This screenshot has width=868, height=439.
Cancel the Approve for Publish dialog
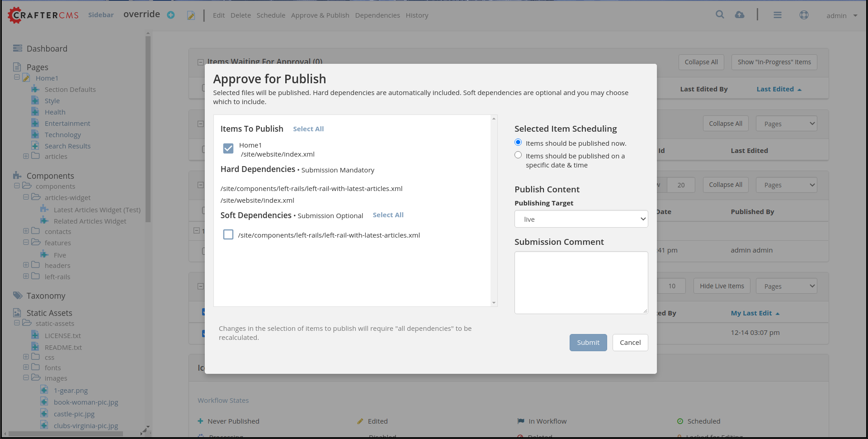click(630, 343)
